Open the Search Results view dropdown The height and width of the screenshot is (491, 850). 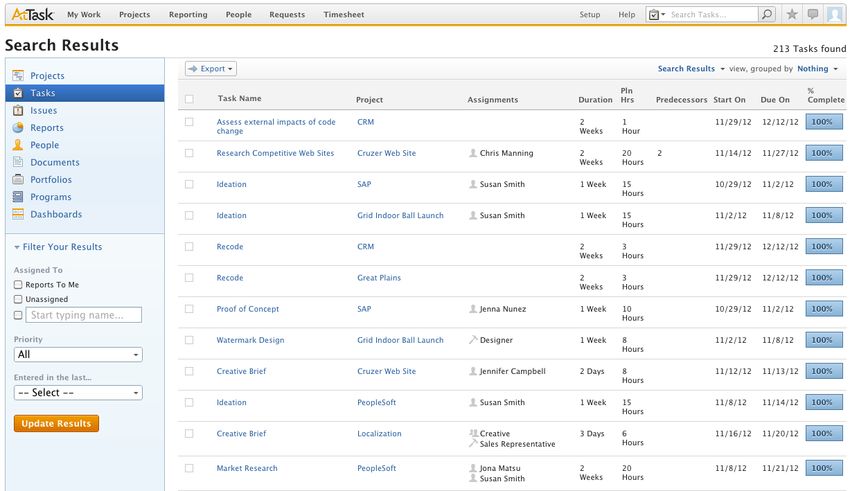coord(691,69)
